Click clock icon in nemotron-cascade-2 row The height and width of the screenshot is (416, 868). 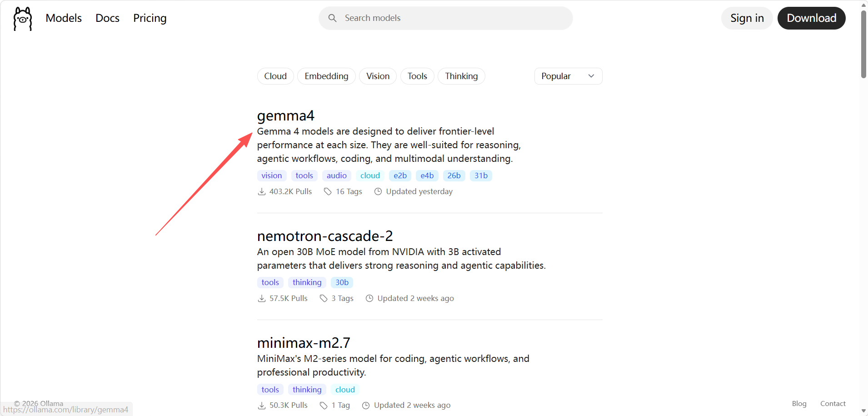[369, 299]
